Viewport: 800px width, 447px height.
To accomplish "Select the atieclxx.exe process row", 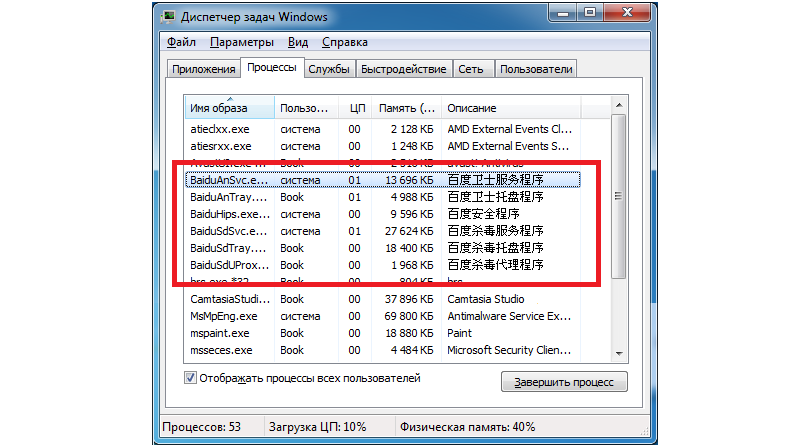I will [x=383, y=129].
